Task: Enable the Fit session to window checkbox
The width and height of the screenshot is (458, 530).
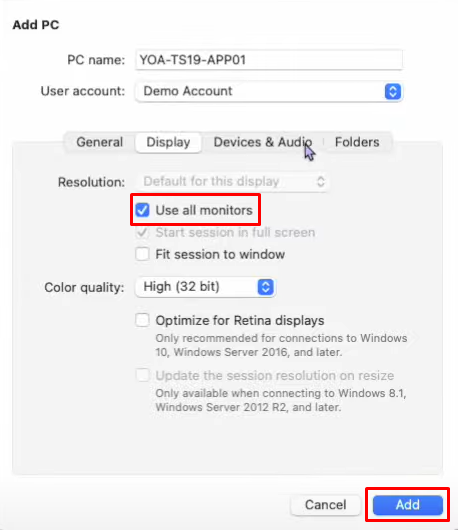Action: point(142,254)
